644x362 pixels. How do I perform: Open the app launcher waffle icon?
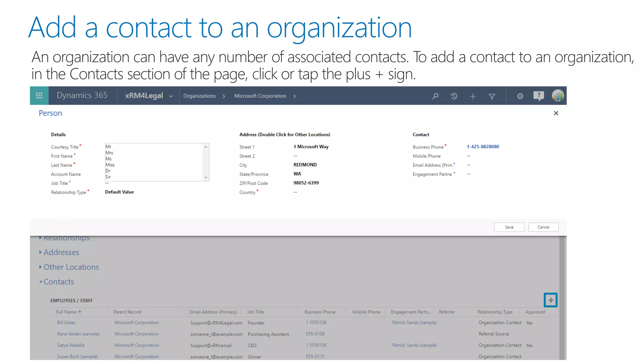coord(39,96)
